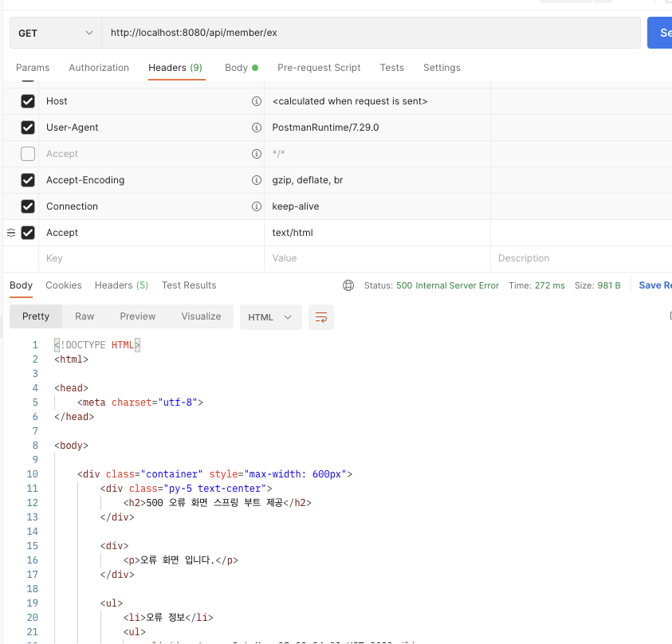Click the request URL field

(x=371, y=33)
